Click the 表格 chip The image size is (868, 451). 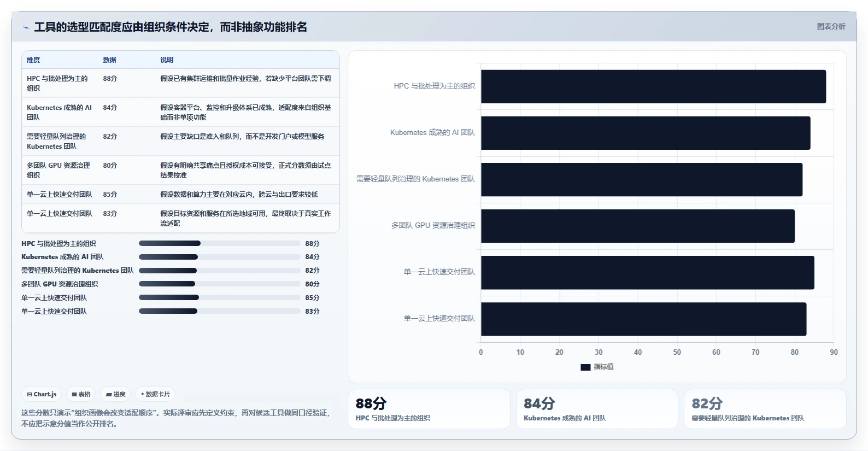pyautogui.click(x=81, y=394)
